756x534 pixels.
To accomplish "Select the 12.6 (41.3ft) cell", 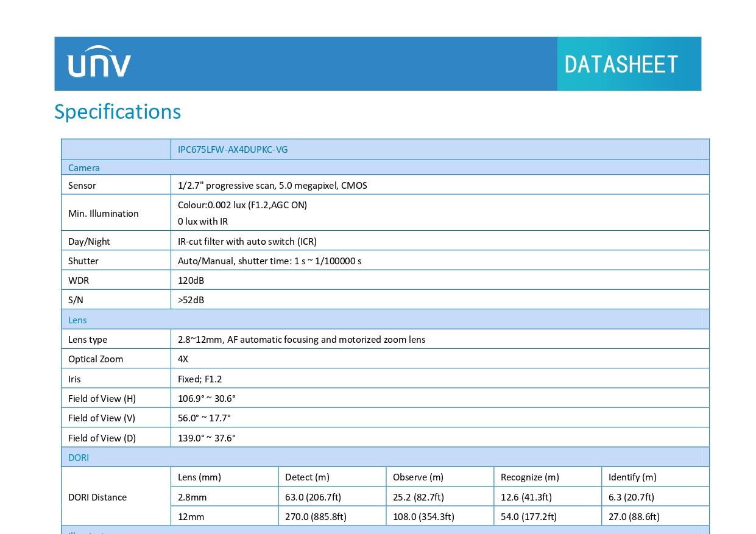I will [526, 497].
